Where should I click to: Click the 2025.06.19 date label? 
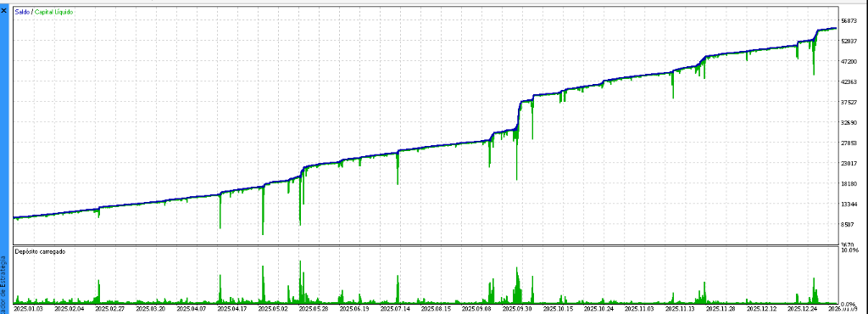point(354,309)
